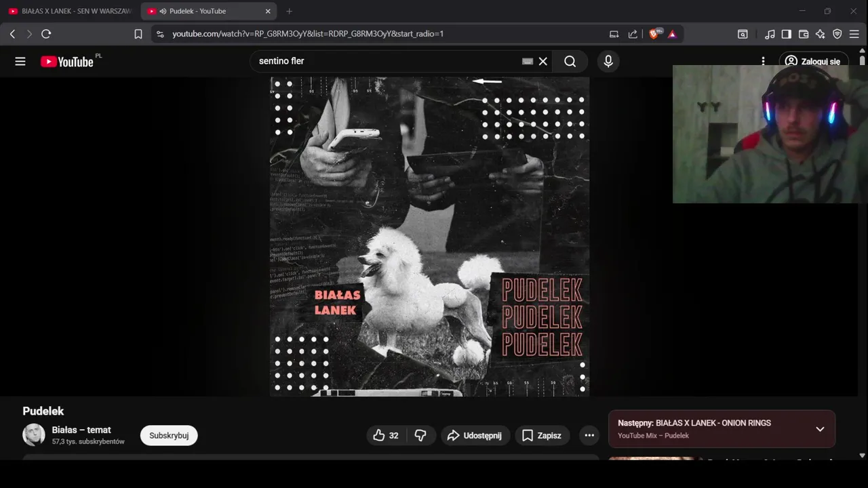
Task: Open the on-screen keyboard in search box
Action: [x=528, y=61]
